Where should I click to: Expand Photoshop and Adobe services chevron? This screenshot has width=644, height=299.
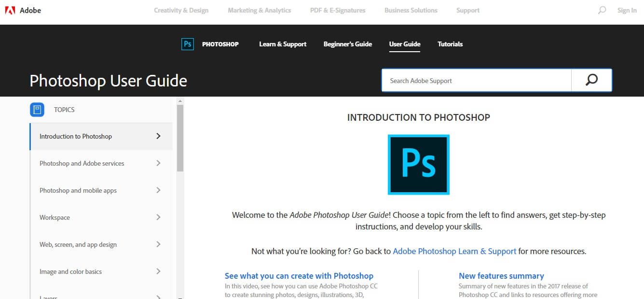[158, 163]
